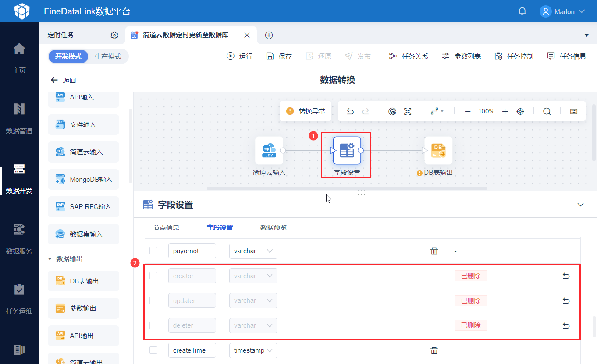Restore the deleted creator field
597x364 pixels.
click(566, 276)
